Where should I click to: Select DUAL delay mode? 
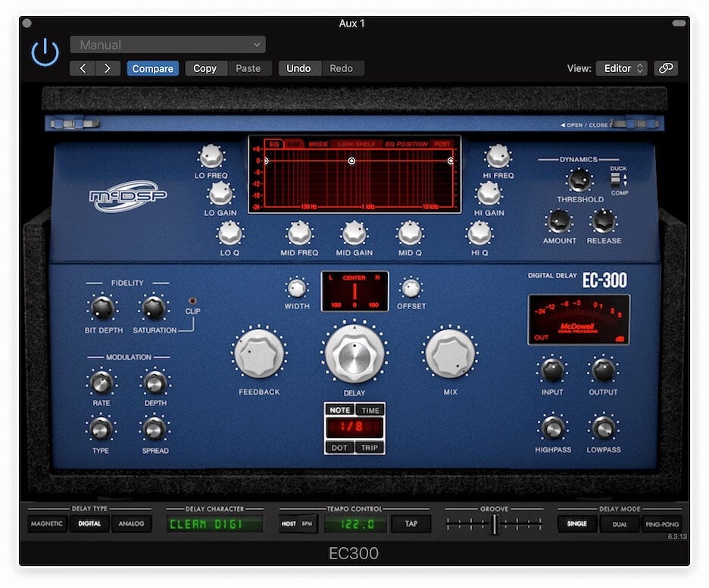619,524
